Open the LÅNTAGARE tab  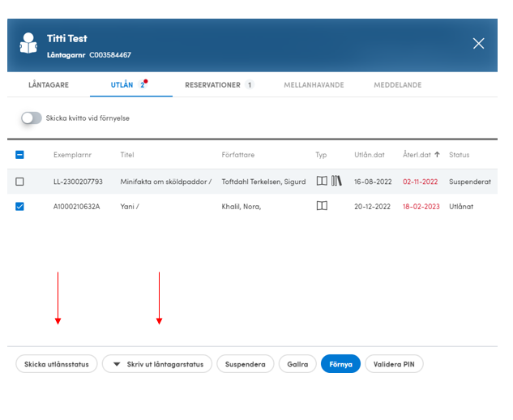click(49, 85)
